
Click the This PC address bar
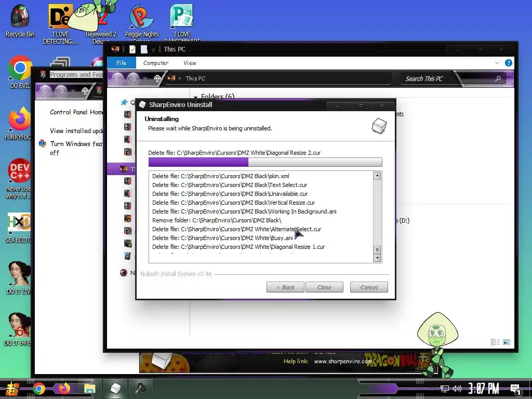click(278, 78)
